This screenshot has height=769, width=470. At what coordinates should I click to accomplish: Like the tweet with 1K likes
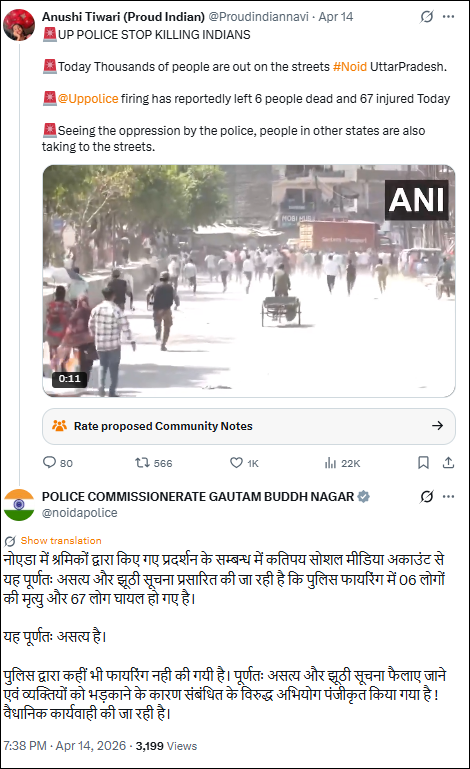coord(236,462)
